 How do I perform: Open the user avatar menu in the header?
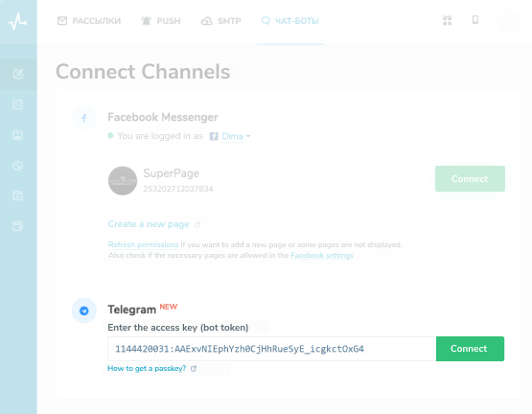[x=508, y=21]
